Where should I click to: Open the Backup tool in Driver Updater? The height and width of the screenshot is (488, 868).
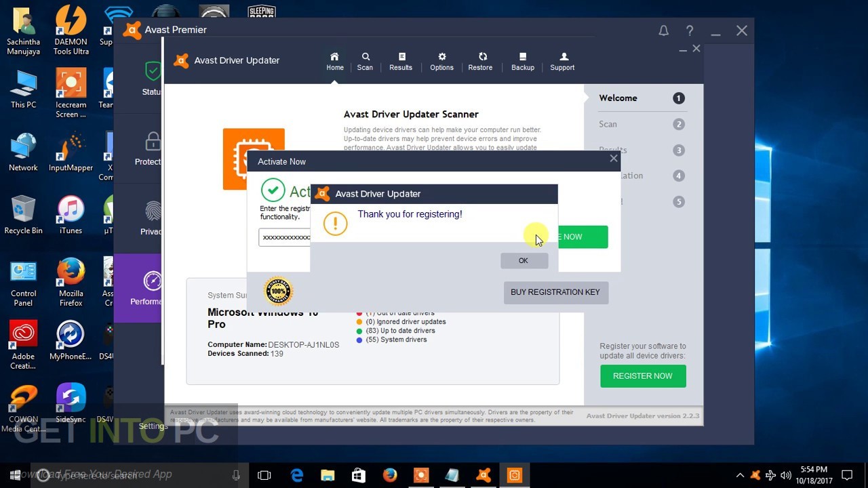[x=523, y=62]
